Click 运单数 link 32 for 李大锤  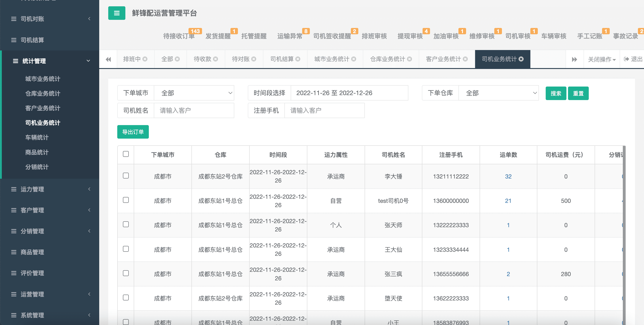[508, 176]
